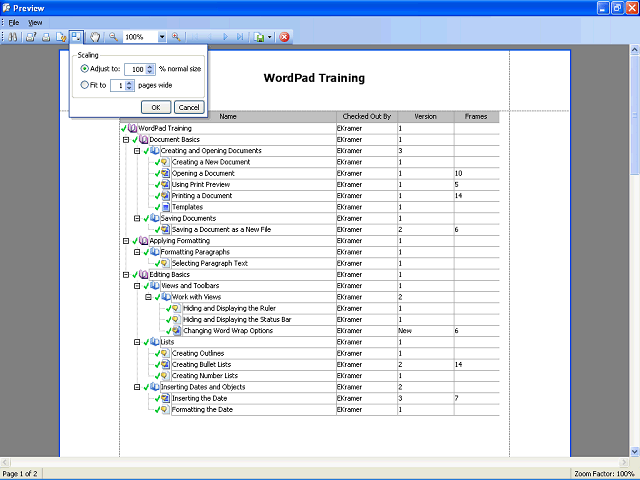The image size is (640, 480).
Task: Click the Preview window title icon
Action: coord(6,8)
